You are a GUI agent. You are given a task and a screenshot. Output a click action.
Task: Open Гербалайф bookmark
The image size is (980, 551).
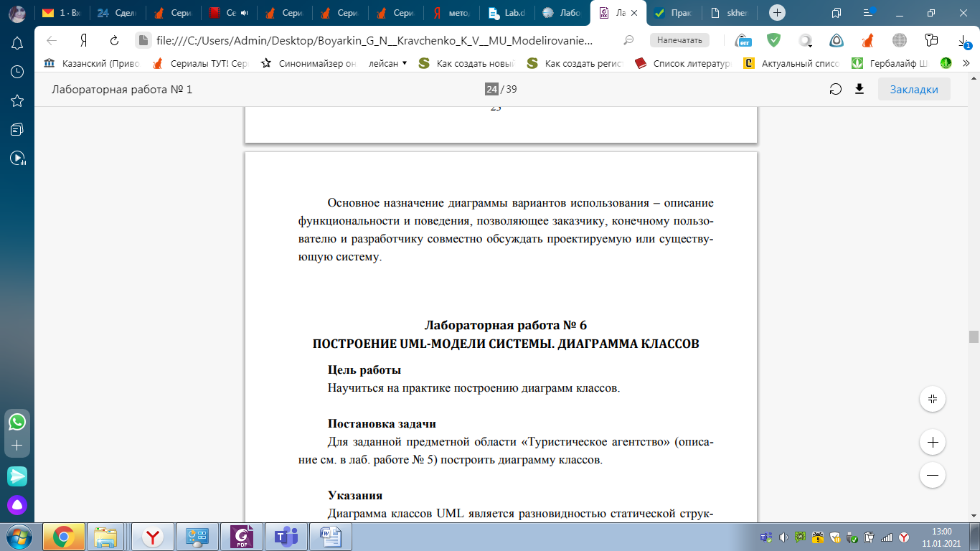(890, 63)
